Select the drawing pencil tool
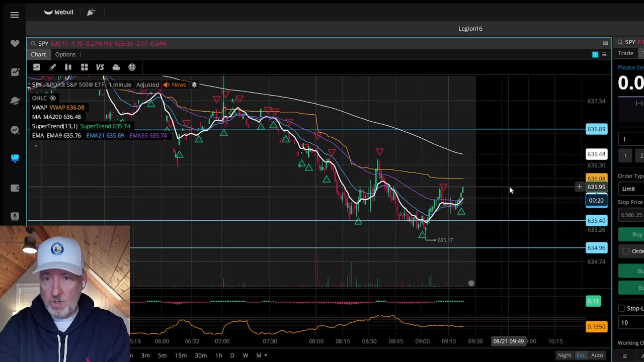Viewport: 644px width, 362px height. point(52,67)
